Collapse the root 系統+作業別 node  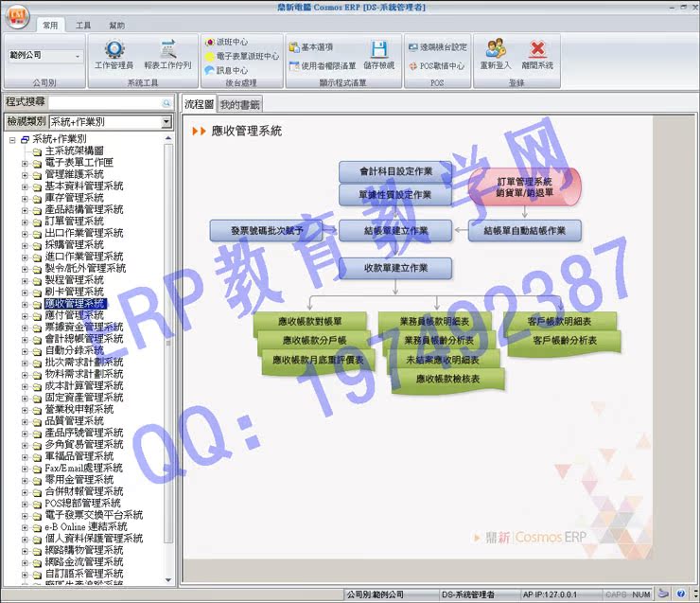(12, 140)
